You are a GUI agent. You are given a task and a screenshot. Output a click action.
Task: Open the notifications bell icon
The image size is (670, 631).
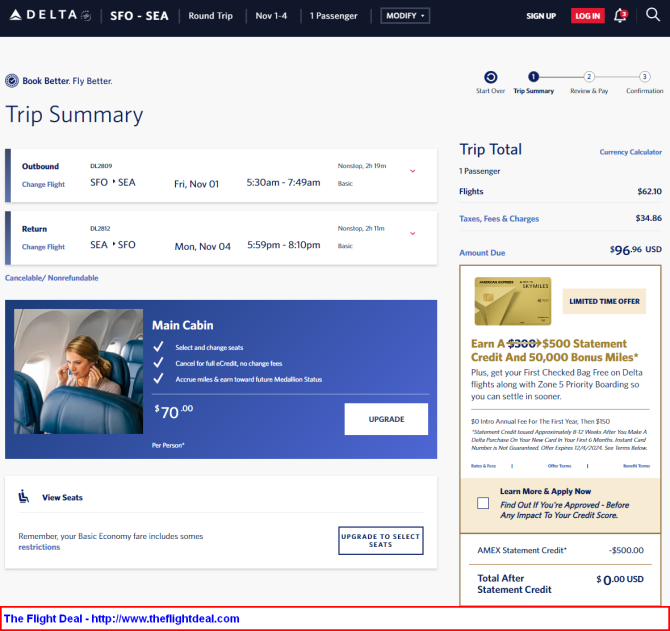[620, 15]
